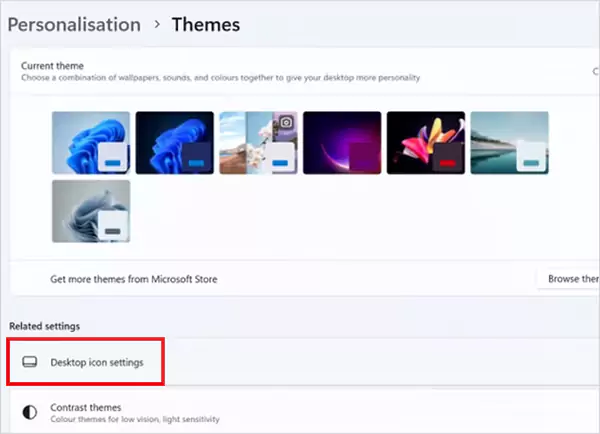Select the Windows light blue bloom theme
Screen dimensions: 600x434
pos(91,143)
